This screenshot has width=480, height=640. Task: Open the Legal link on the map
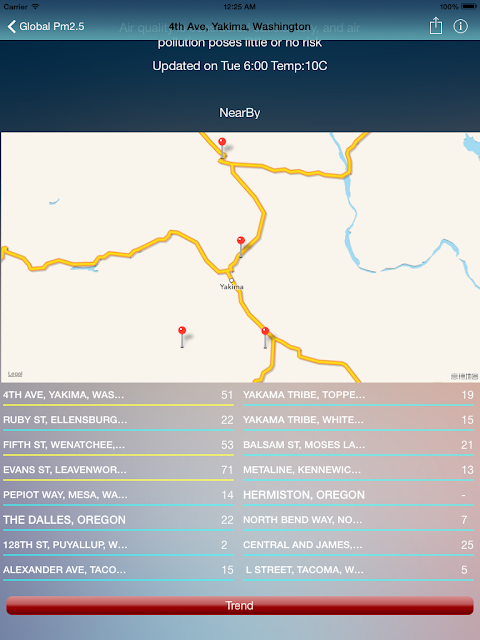coord(15,374)
